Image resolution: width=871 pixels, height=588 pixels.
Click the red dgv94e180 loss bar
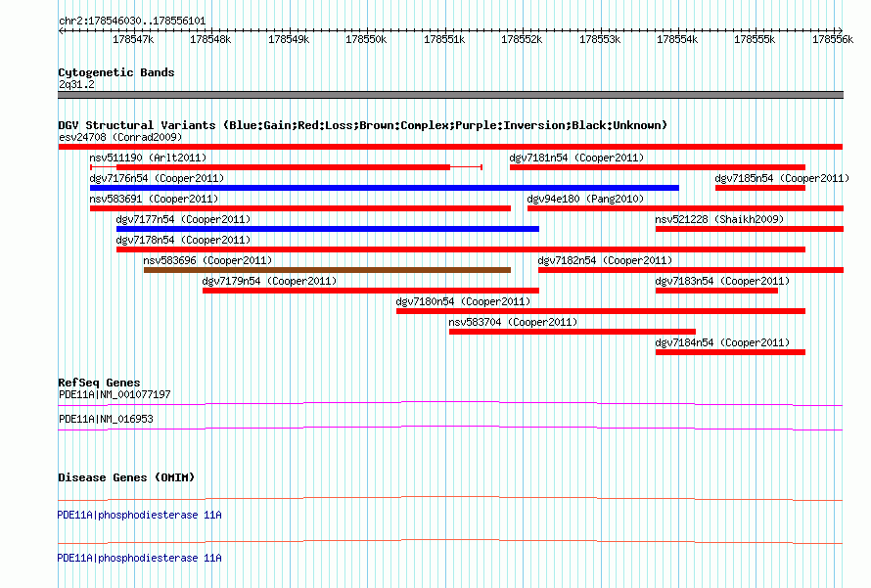click(685, 208)
